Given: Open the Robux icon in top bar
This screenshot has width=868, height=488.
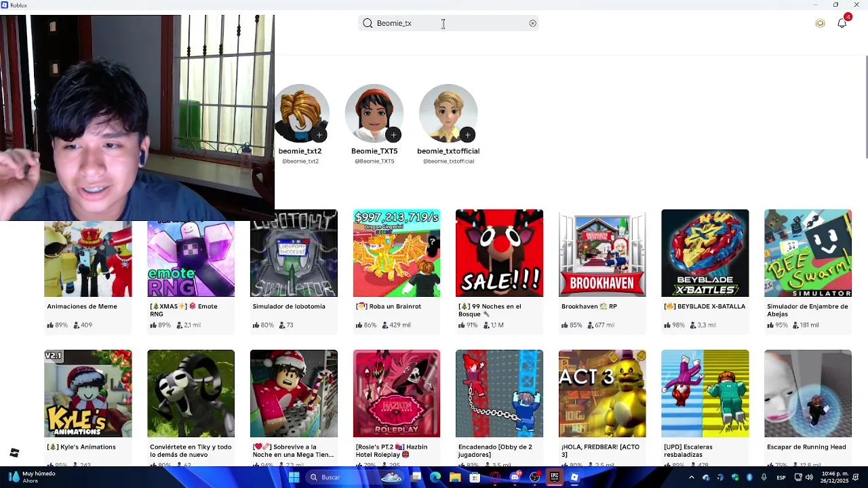Looking at the screenshot, I should coord(820,23).
